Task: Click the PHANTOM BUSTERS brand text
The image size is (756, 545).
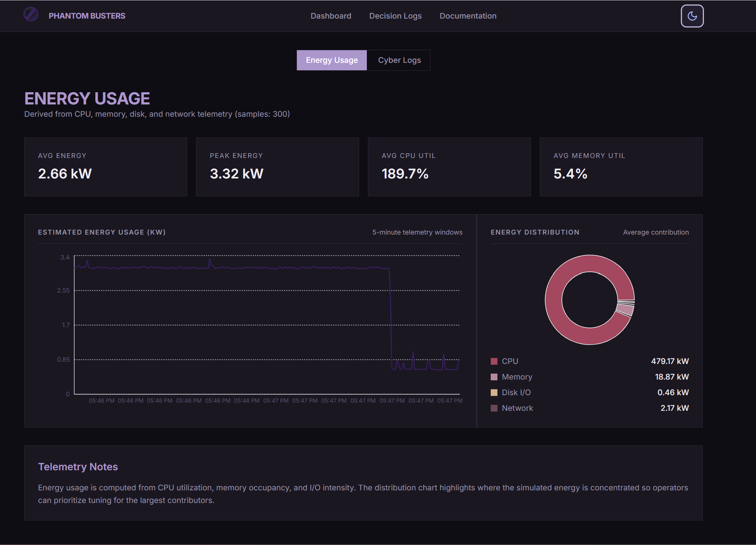Action: tap(87, 16)
